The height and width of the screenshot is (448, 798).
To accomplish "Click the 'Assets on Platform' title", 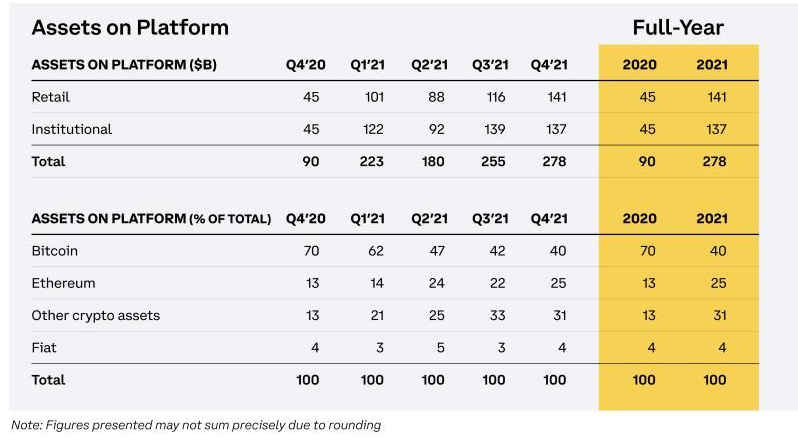I will (130, 27).
